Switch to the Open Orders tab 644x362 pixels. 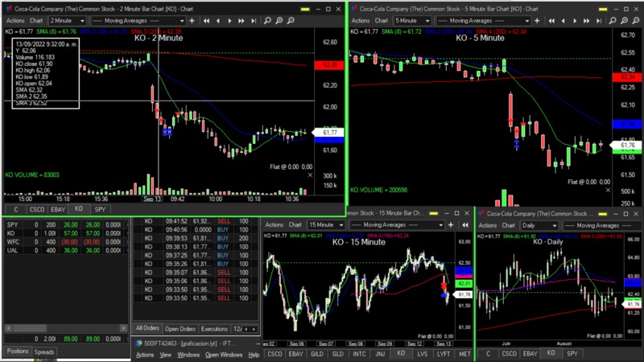[180, 329]
